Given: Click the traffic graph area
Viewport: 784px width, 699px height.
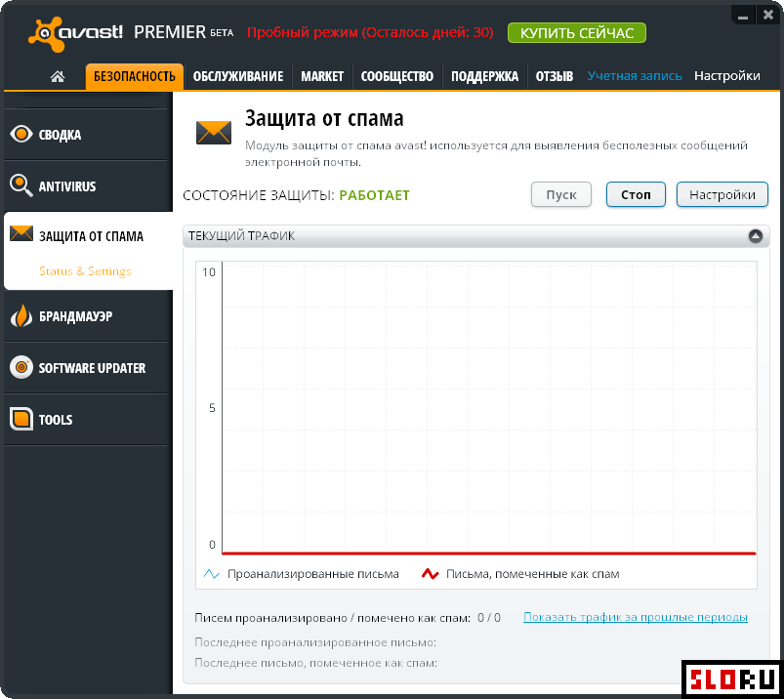Looking at the screenshot, I should [489, 407].
